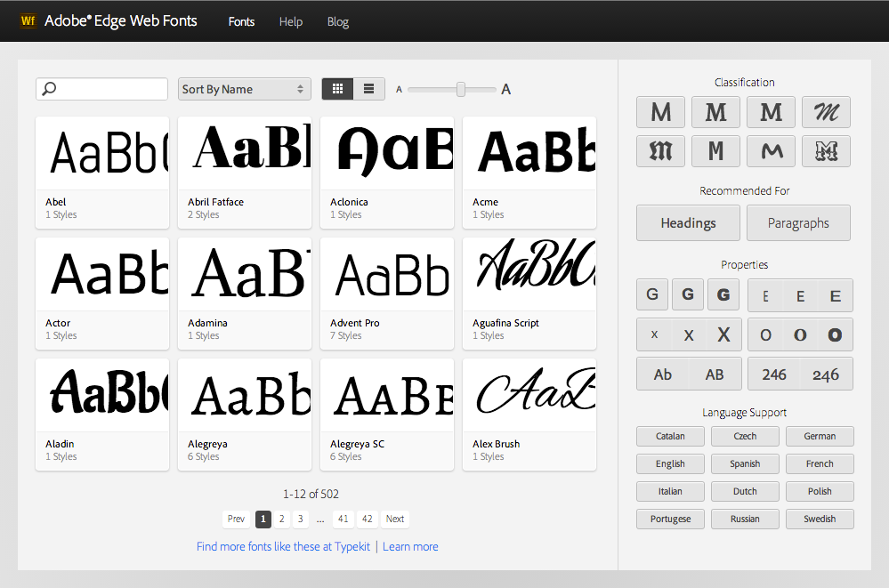Select the low x-height property
This screenshot has height=588, width=889.
tap(654, 334)
